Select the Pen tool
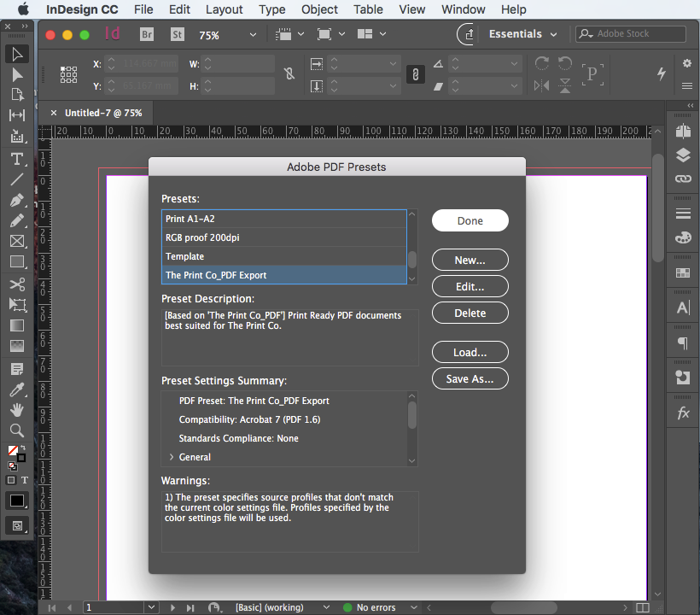The height and width of the screenshot is (615, 700). [17, 200]
